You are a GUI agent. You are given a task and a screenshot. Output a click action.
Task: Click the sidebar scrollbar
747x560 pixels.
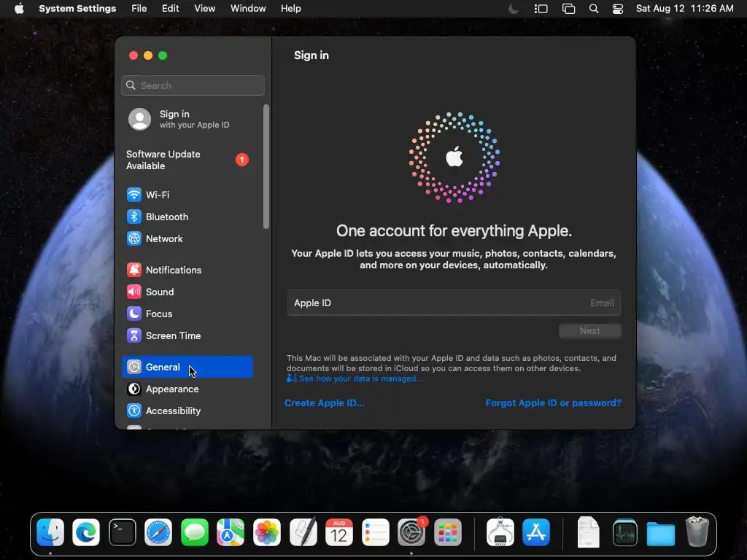coord(266,167)
